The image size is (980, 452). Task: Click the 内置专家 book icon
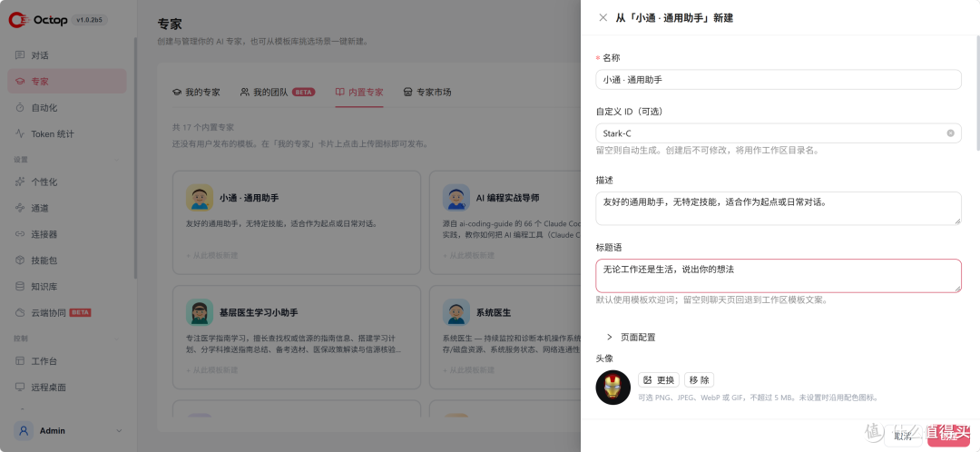340,92
